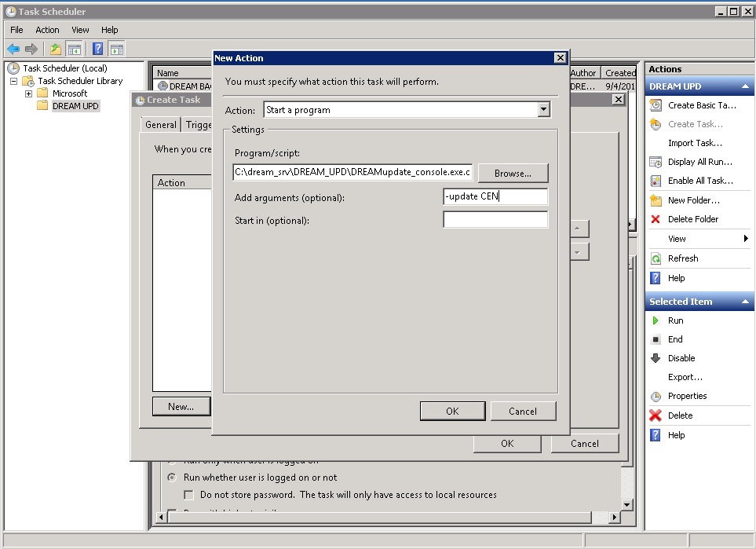Viewport: 756px width, 549px height.
Task: Click the red Delete icon in Selected Item
Action: (x=656, y=415)
